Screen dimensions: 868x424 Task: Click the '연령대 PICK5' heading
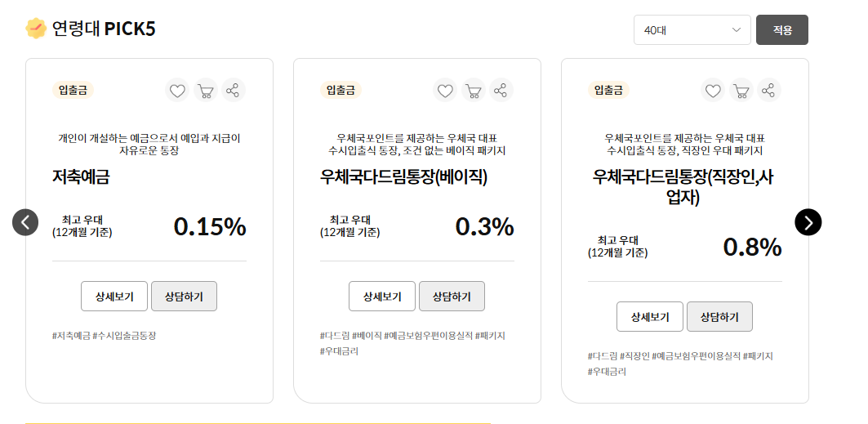click(x=104, y=29)
